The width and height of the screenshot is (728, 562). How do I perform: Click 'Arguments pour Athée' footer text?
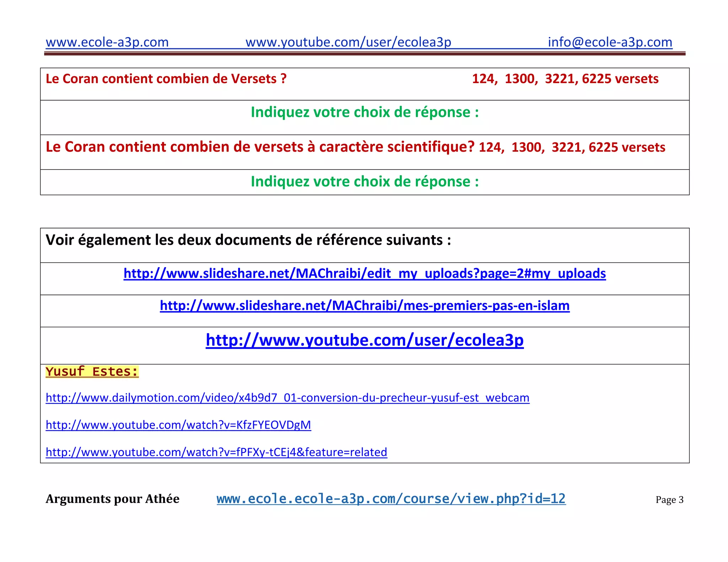[x=112, y=499]
